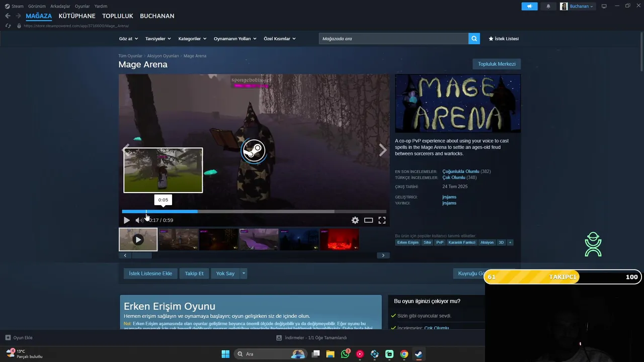Select the PvP tag
This screenshot has width=644, height=362.
(440, 242)
